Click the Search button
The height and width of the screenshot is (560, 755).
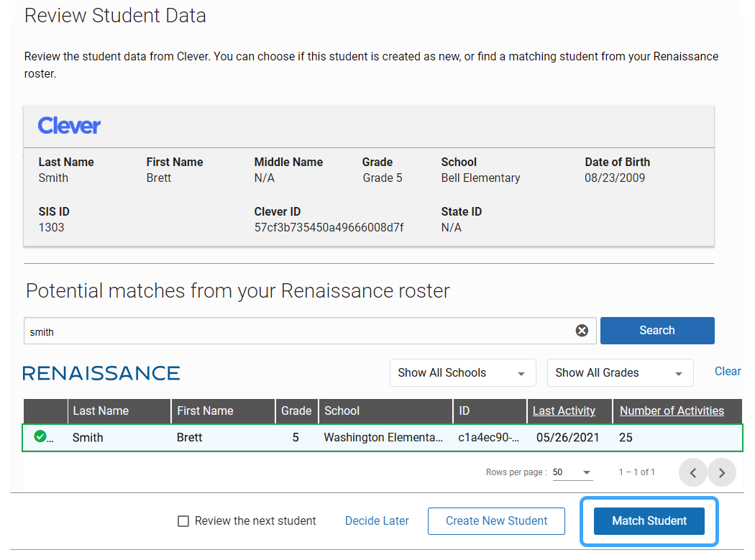(x=657, y=330)
